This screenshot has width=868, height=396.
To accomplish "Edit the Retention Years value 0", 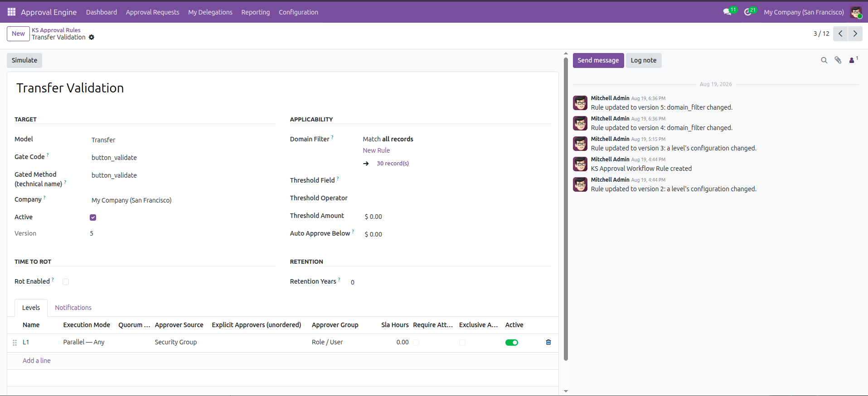I will click(450, 282).
